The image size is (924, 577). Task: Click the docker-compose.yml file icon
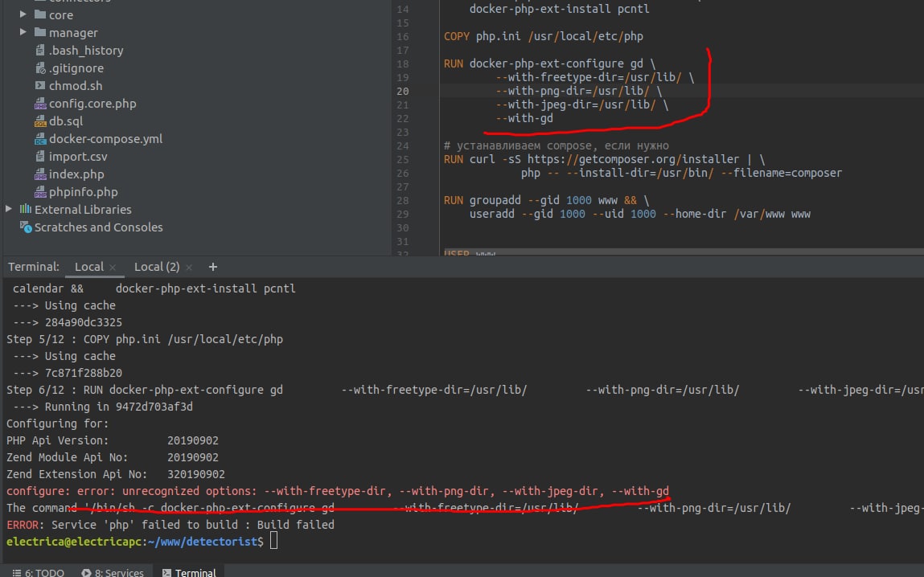click(40, 139)
